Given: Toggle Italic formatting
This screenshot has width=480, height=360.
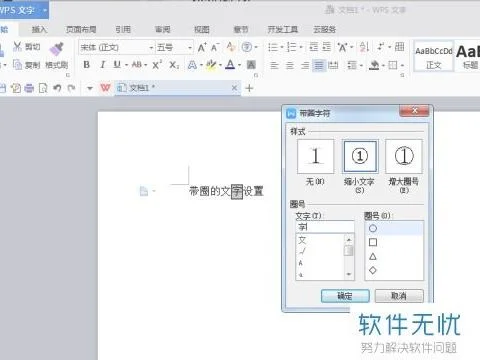Looking at the screenshot, I should [102, 65].
